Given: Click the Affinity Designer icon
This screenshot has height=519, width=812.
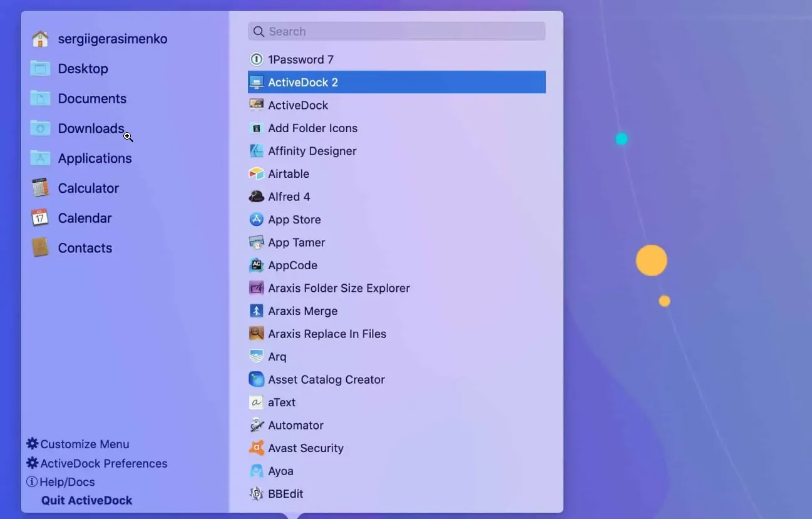Looking at the screenshot, I should tap(256, 151).
